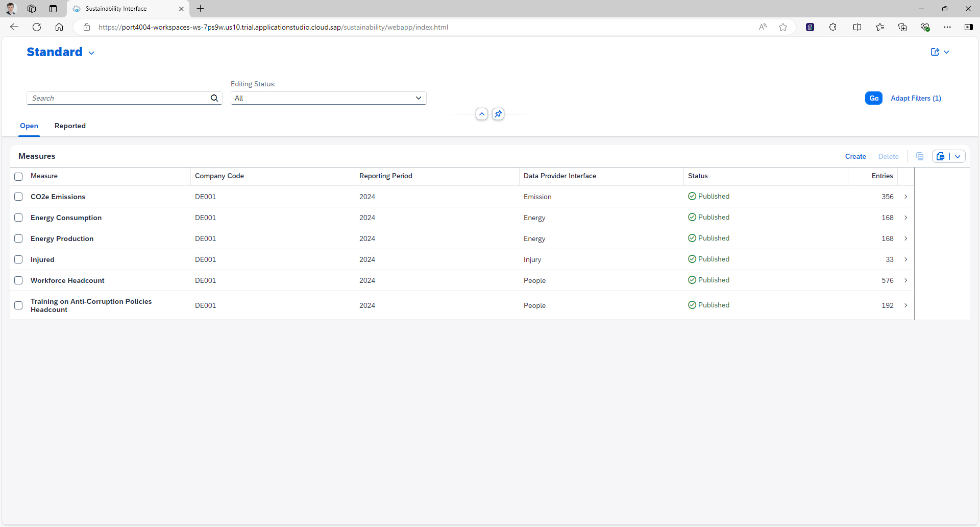The height and width of the screenshot is (527, 980).
Task: Click the password manager icon in the toolbar
Action: click(810, 27)
